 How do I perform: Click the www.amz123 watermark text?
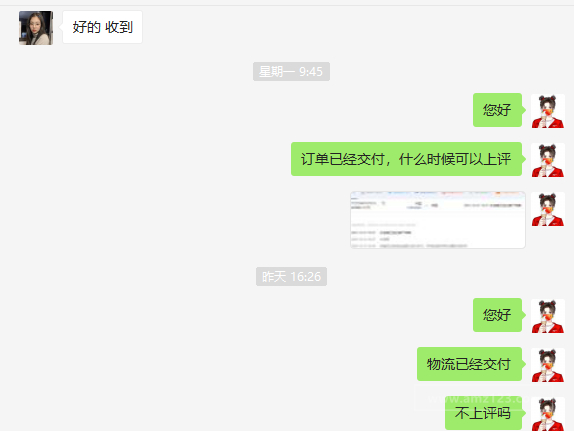[474, 398]
